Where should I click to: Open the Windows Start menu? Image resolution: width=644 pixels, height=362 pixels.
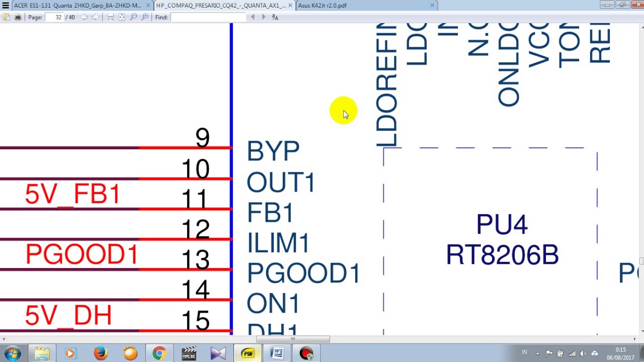[x=12, y=353]
